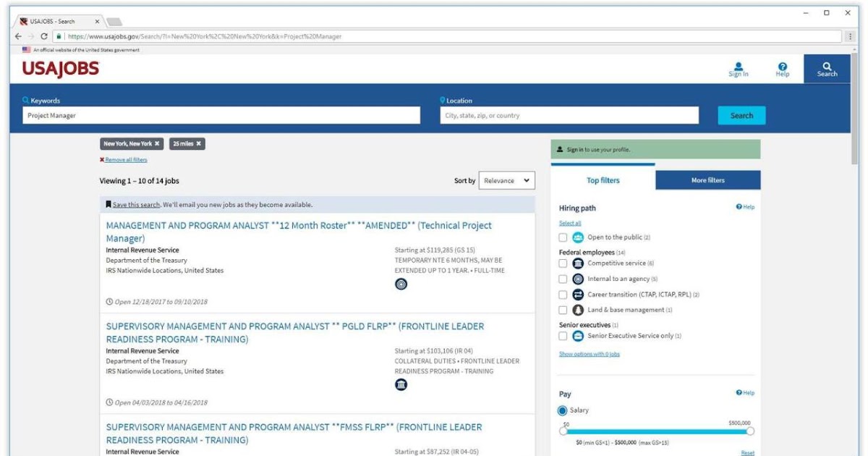Click 'Viewing 1 – 10 of 14 jobs' text
The image size is (868, 456).
139,181
